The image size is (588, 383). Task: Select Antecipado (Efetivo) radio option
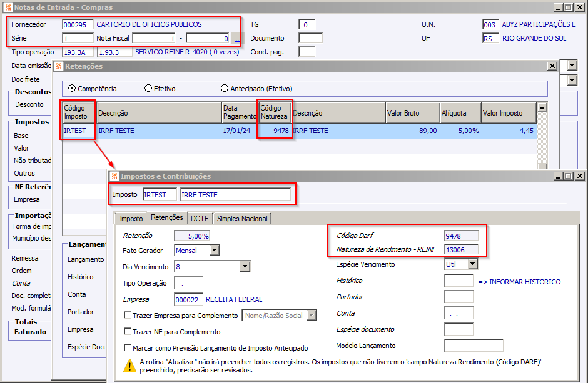pyautogui.click(x=224, y=88)
